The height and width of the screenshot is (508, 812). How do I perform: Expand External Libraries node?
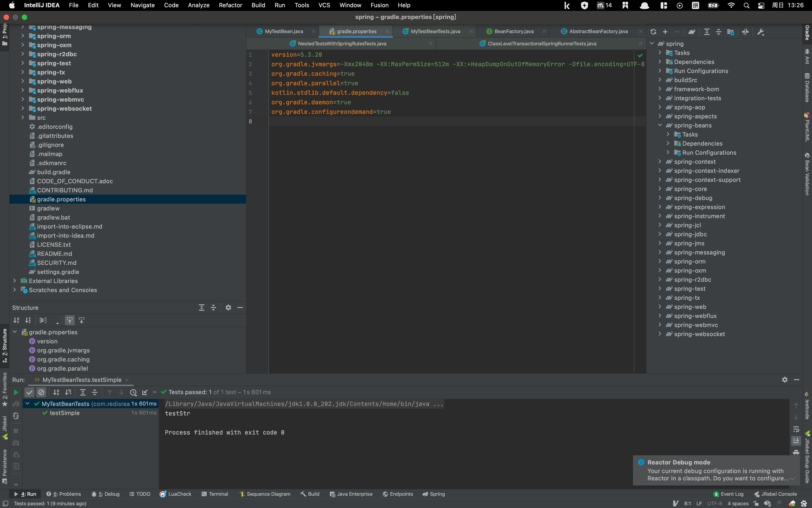click(x=14, y=281)
